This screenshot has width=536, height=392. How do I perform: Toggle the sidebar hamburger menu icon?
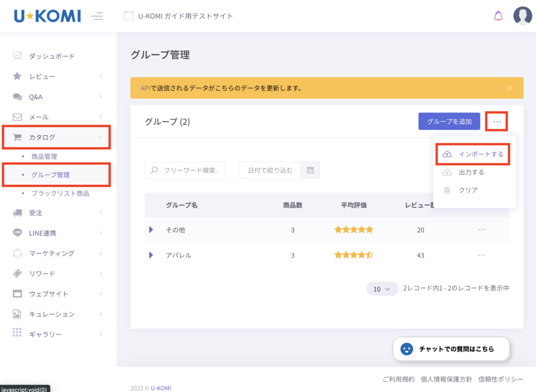coord(97,16)
